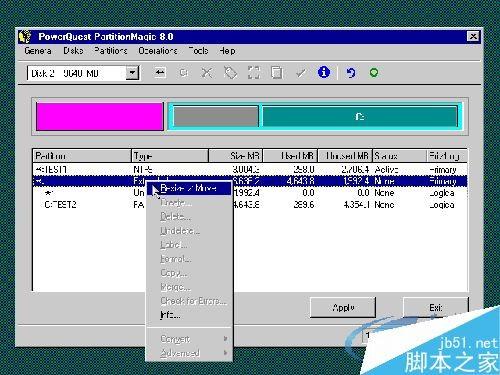Click the Resize/Move arrow toolbar icon
This screenshot has height=375, width=500.
point(160,72)
